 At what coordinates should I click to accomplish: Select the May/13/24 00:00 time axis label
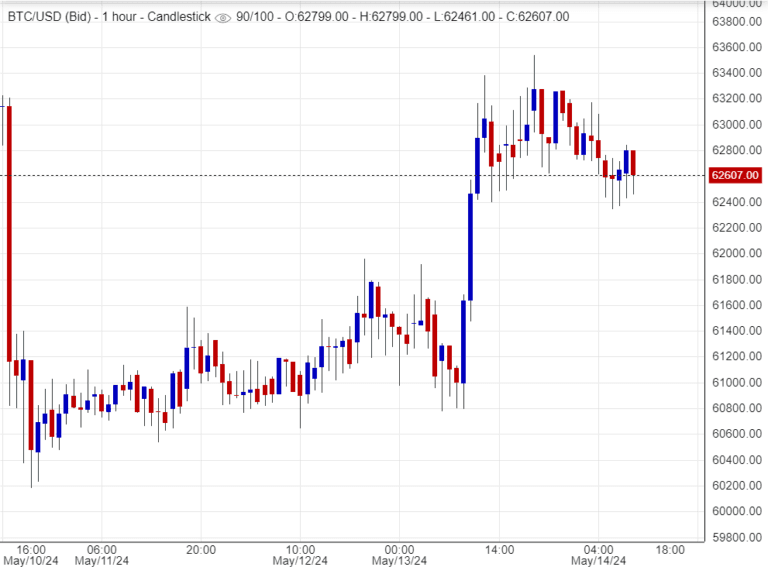click(x=400, y=555)
